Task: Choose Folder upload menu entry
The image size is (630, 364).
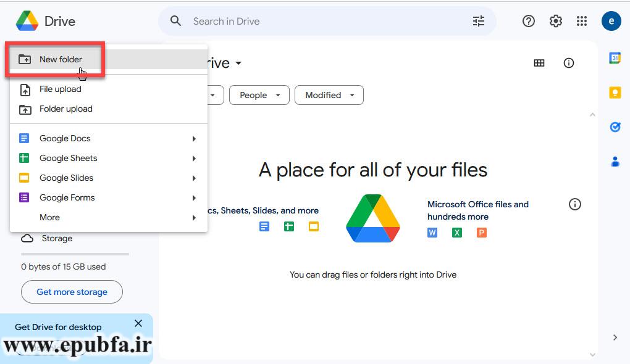Action: (109, 109)
